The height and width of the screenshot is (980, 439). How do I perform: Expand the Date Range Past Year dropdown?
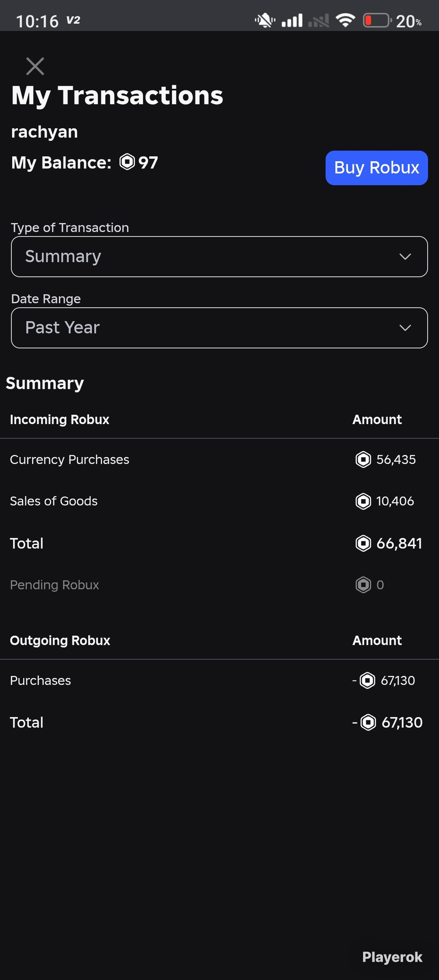pos(219,328)
